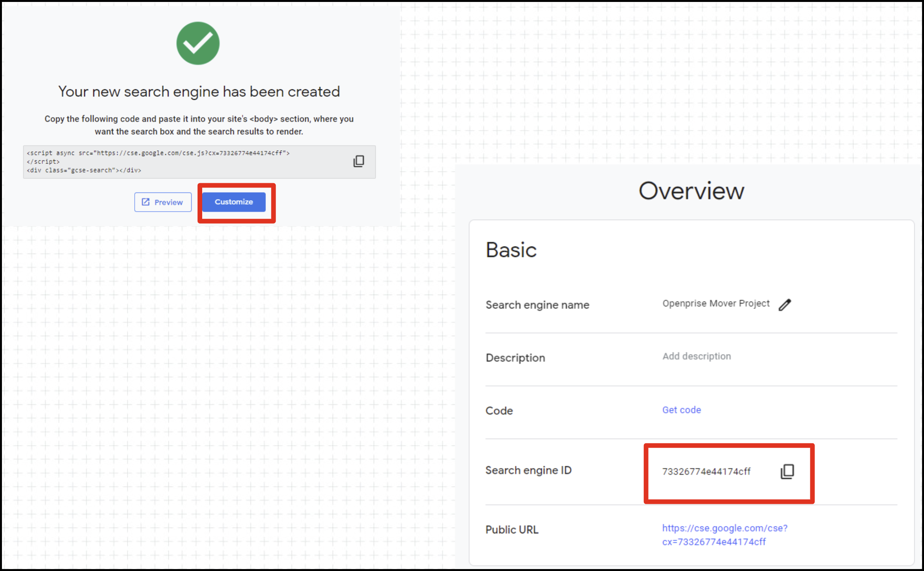This screenshot has width=924, height=571.
Task: Click the Search engine ID label
Action: [529, 470]
